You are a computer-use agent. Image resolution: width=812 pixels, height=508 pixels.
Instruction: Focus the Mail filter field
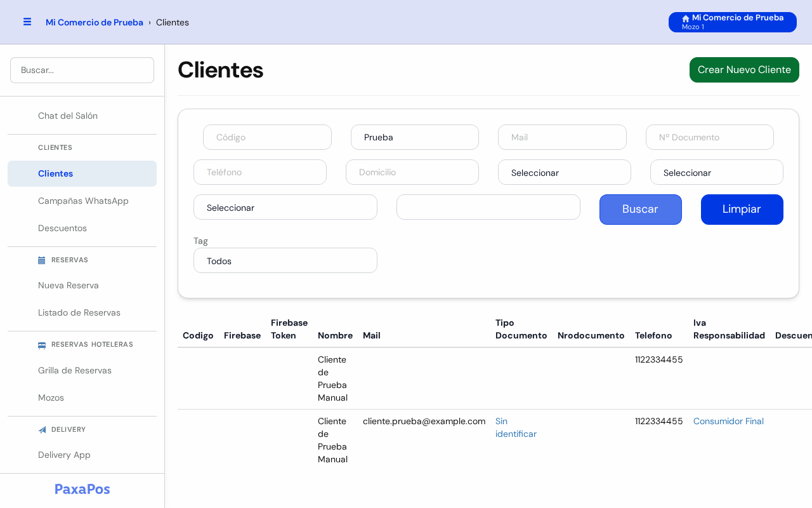pyautogui.click(x=562, y=137)
